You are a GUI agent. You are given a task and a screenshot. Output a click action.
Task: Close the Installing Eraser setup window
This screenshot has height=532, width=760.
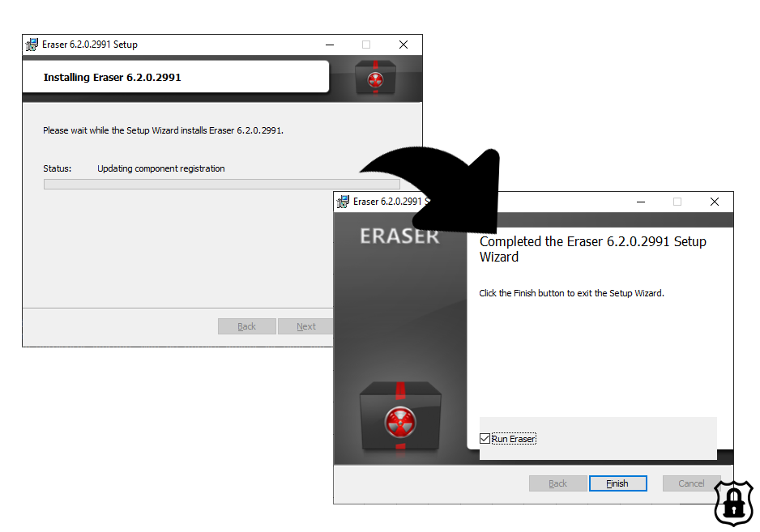click(403, 45)
